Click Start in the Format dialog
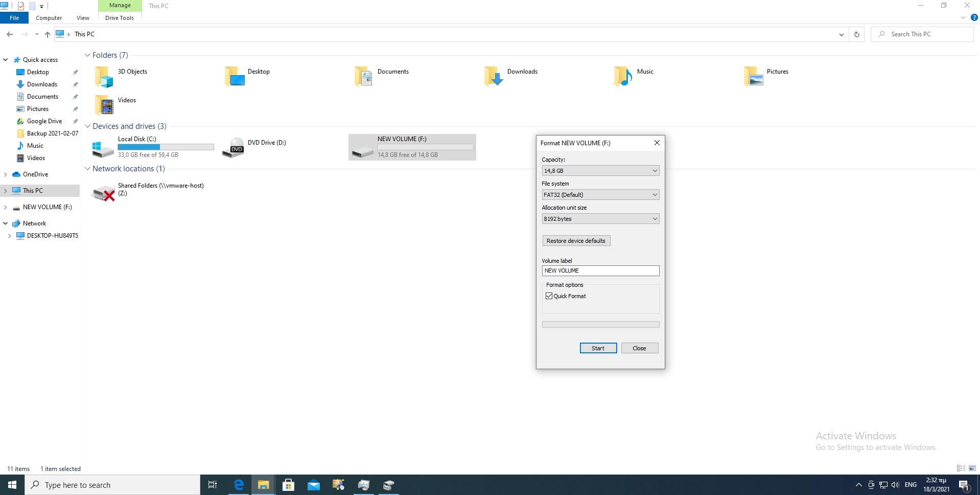 point(598,348)
